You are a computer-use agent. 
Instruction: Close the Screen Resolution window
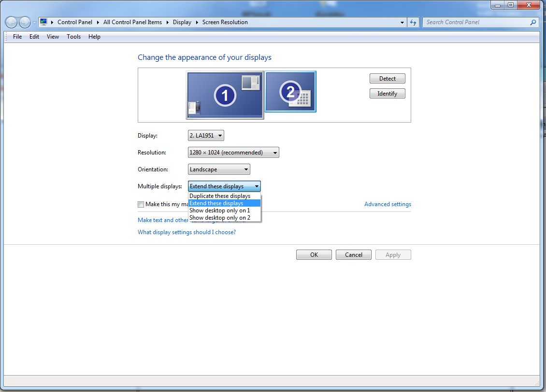[x=529, y=5]
